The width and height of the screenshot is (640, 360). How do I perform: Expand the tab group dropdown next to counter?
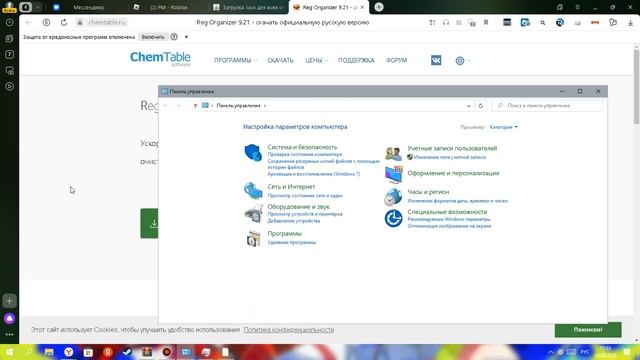[x=37, y=7]
